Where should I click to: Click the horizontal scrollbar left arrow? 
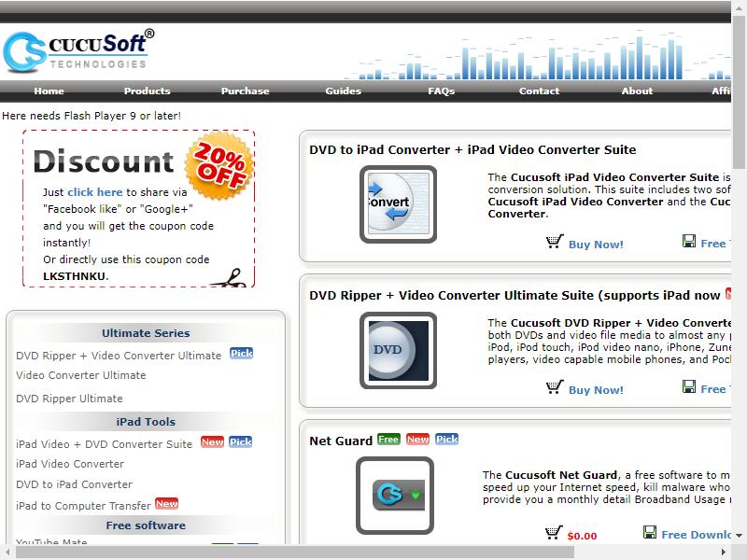click(x=7, y=552)
